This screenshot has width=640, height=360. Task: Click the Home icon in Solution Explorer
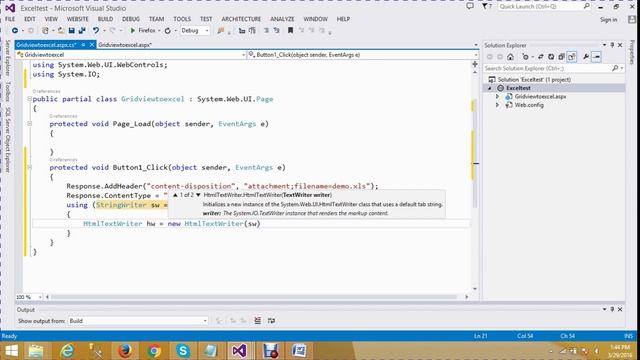click(x=510, y=57)
